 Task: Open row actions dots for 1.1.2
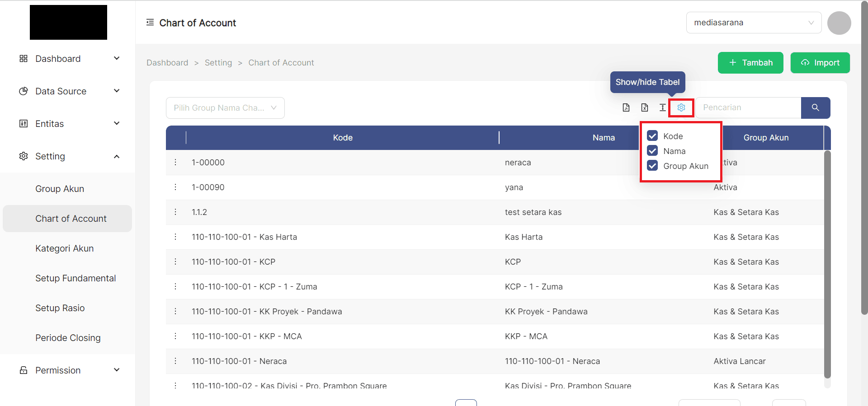175,212
